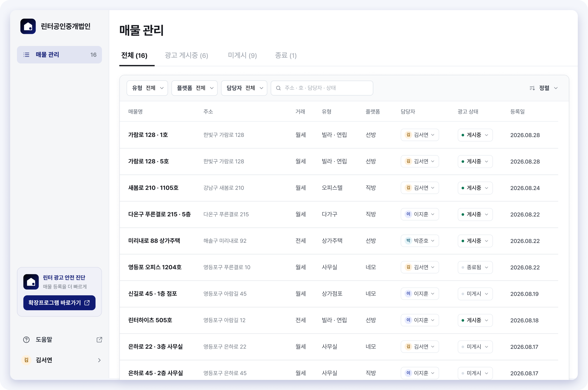Click the 이 avatar badge in 신길로 45 row
Screen dimensions: 588x390
(408, 294)
